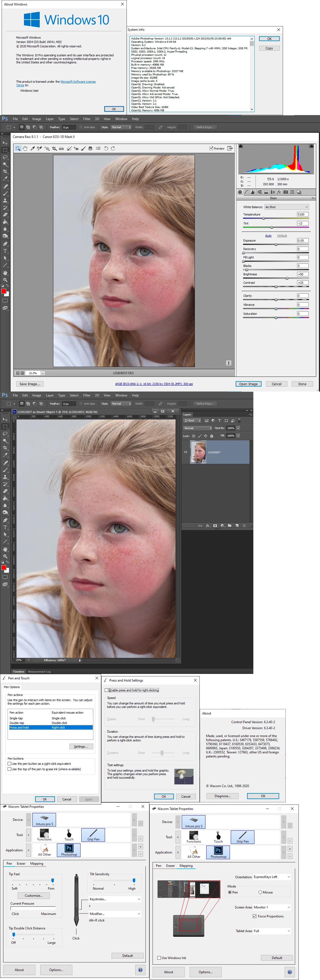Toggle full screen mode icon beside Preview

[x=230, y=148]
